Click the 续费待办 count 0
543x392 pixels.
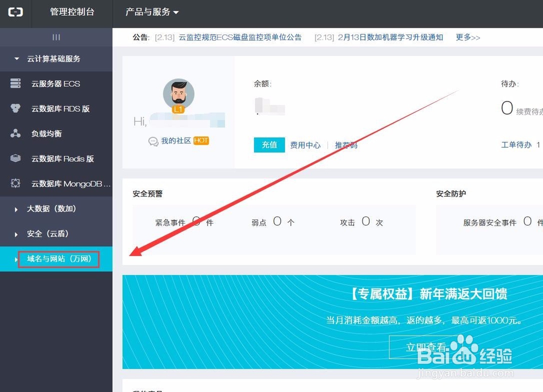507,108
